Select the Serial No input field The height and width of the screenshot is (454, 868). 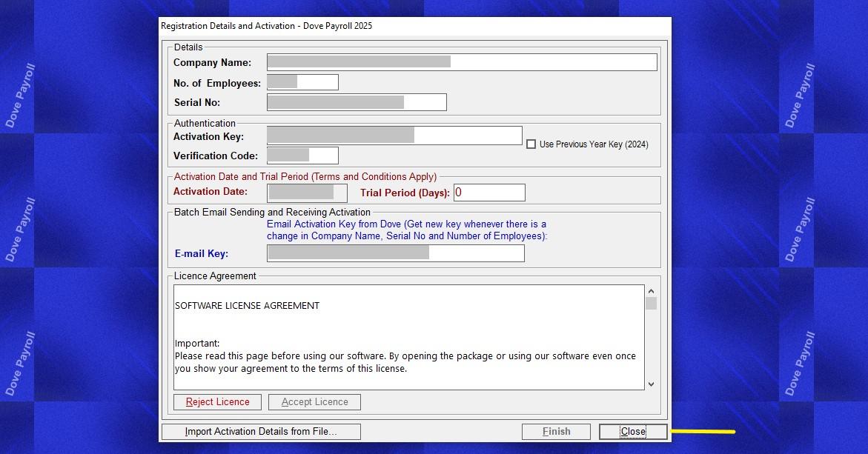357,102
